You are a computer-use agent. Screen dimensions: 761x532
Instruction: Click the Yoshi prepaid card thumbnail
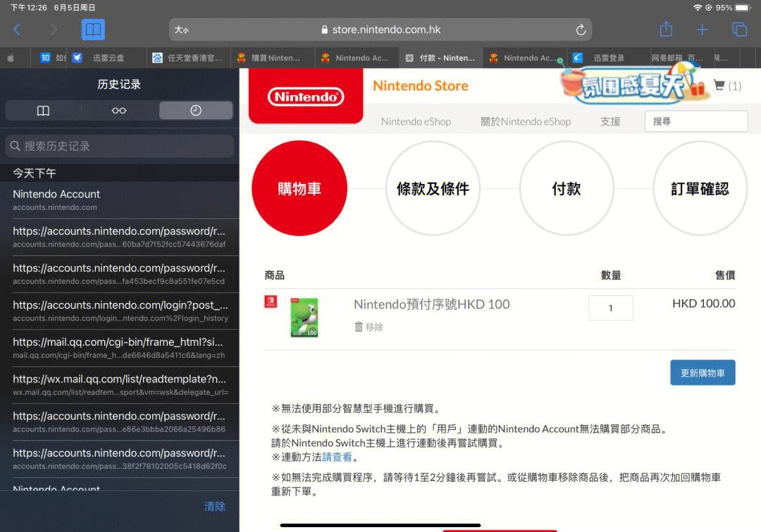(x=304, y=318)
